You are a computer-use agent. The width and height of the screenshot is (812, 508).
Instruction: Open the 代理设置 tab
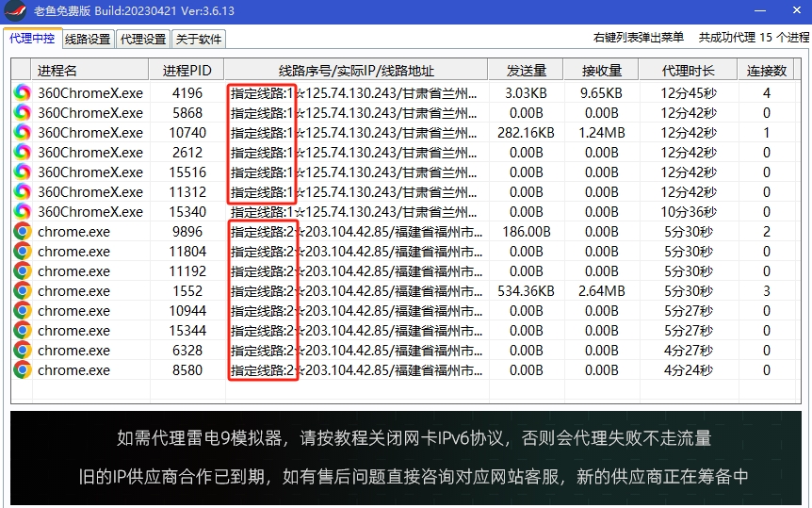click(x=143, y=40)
